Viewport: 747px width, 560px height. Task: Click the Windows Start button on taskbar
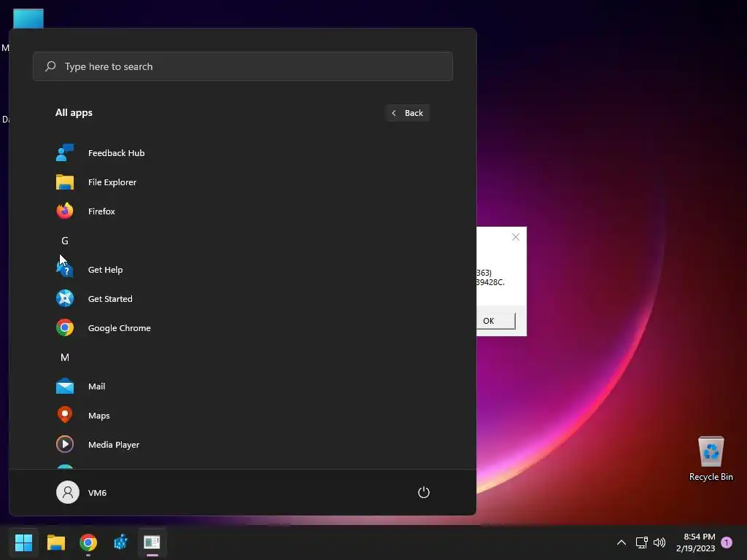click(x=23, y=542)
